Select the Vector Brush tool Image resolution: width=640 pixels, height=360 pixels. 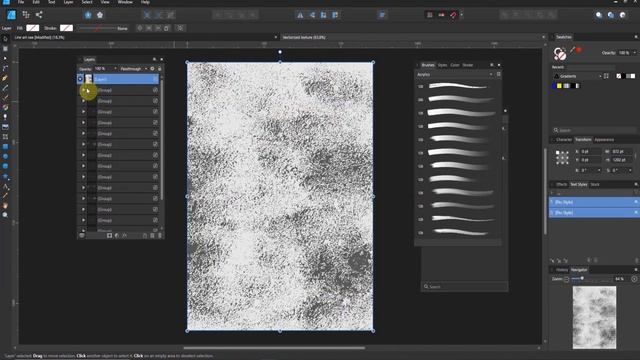[x=5, y=98]
